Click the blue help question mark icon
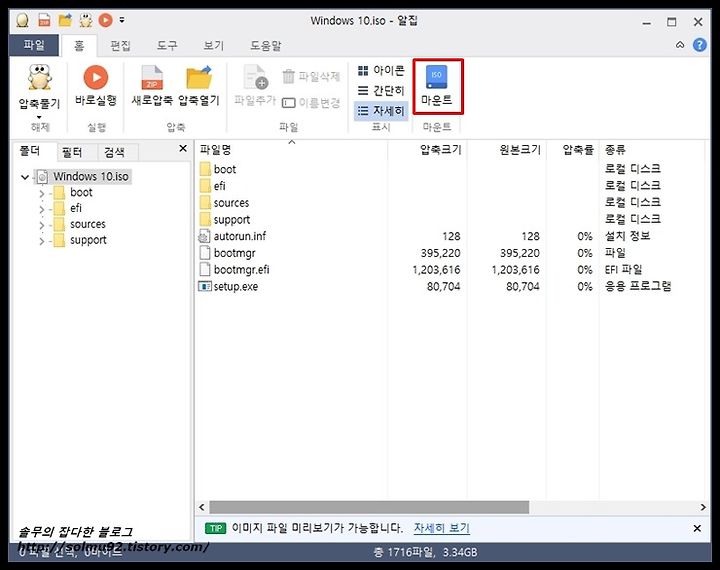 699,45
